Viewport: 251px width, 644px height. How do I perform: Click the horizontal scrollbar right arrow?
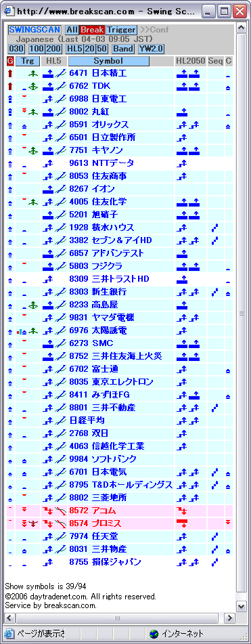click(229, 618)
